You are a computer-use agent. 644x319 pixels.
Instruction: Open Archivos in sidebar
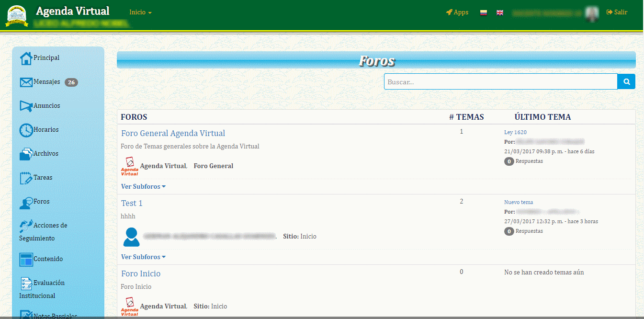click(x=46, y=154)
